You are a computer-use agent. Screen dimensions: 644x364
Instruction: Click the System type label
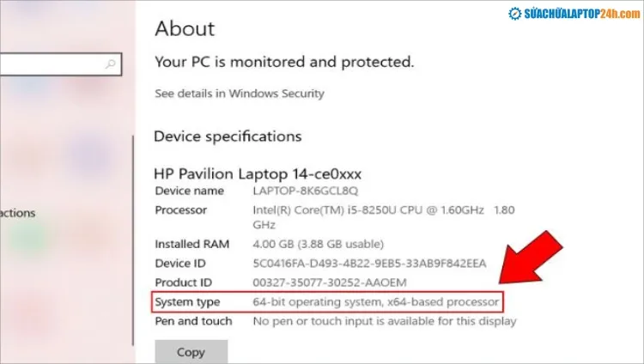click(x=187, y=302)
